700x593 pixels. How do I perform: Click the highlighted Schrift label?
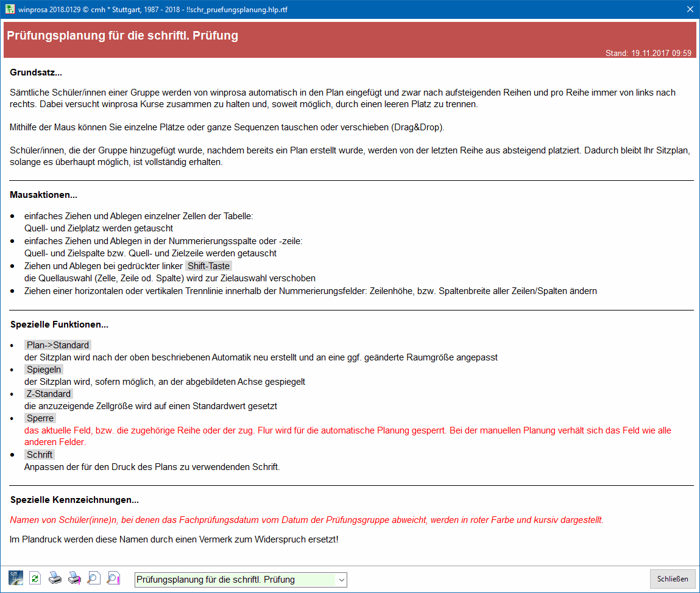pyautogui.click(x=40, y=455)
